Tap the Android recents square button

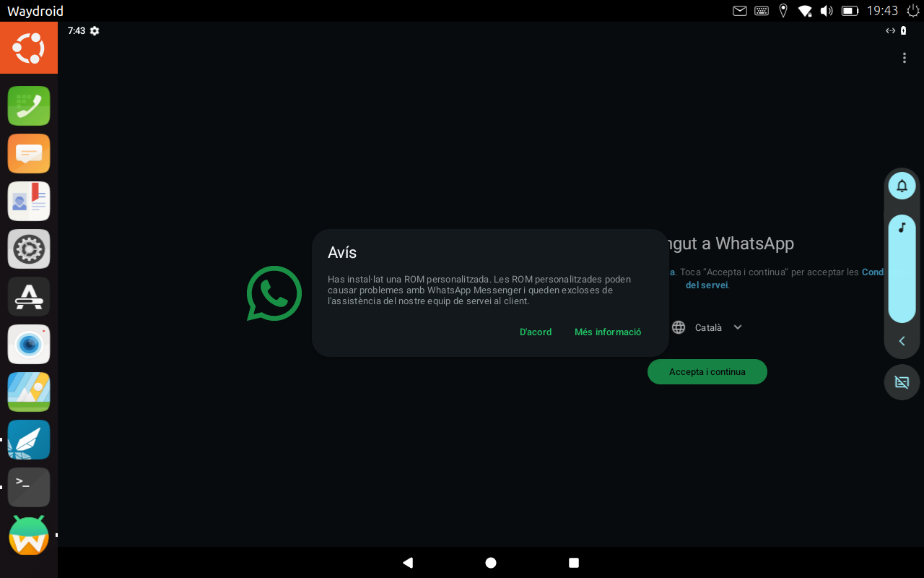(x=574, y=563)
